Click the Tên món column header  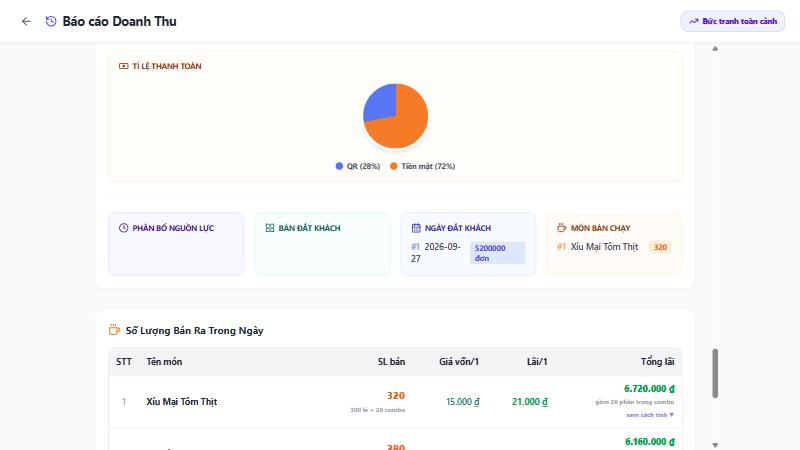[164, 362]
